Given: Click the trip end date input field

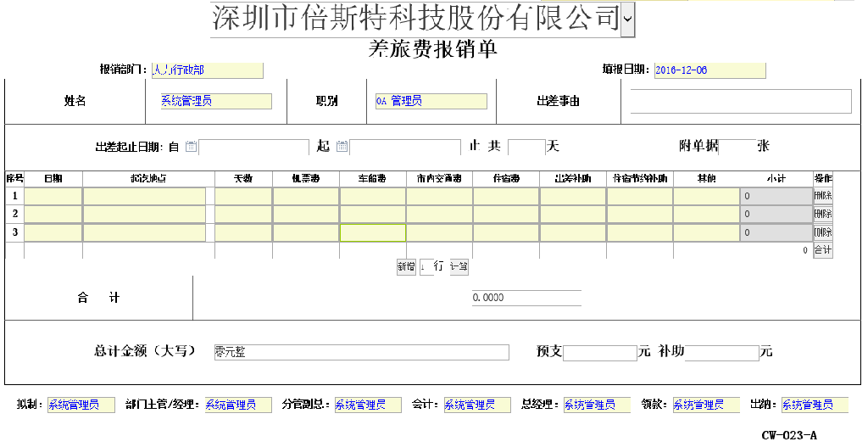Looking at the screenshot, I should 405,147.
